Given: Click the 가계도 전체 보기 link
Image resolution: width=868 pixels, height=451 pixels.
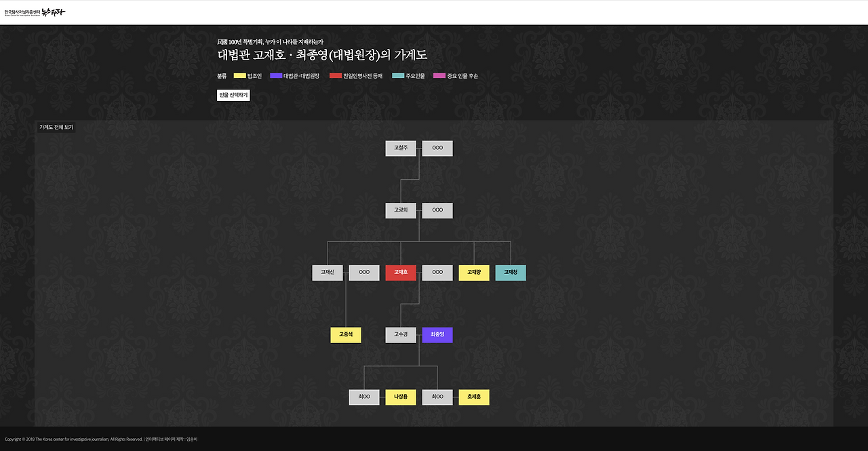Looking at the screenshot, I should pyautogui.click(x=56, y=128).
